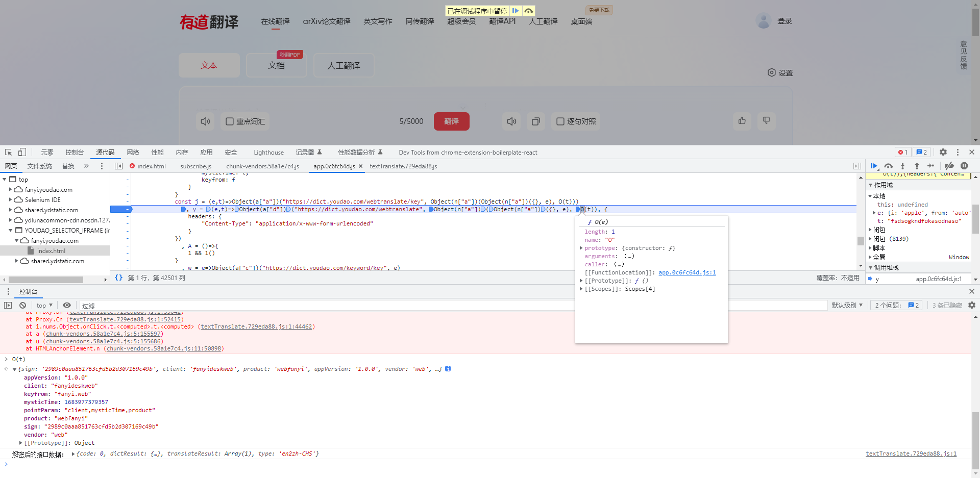Expand the prototype row in the function popup
Image resolution: width=980 pixels, height=478 pixels.
click(581, 248)
